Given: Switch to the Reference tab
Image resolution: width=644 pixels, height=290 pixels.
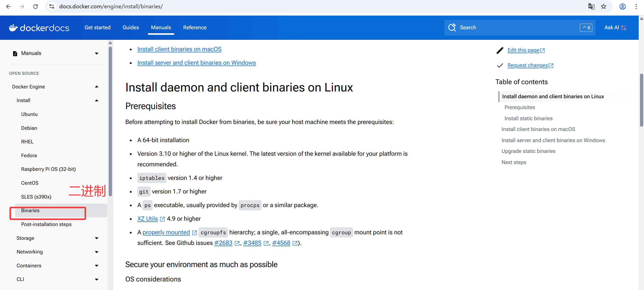Looking at the screenshot, I should (195, 27).
